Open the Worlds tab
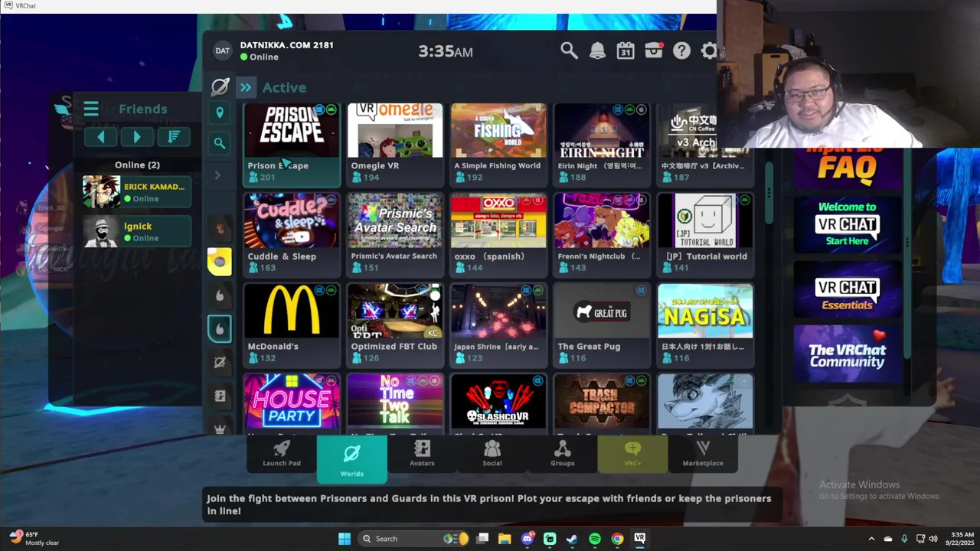 (x=351, y=459)
